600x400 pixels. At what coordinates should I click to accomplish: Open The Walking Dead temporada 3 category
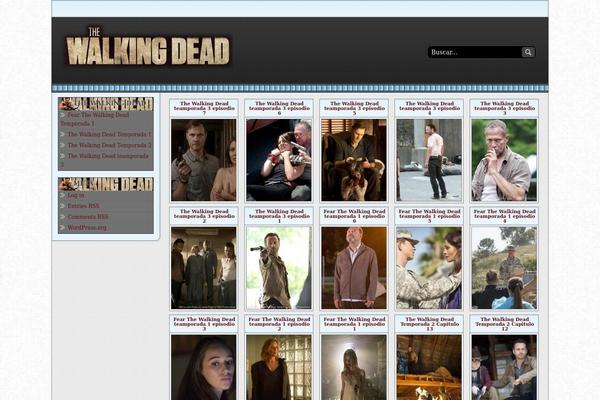(x=104, y=160)
